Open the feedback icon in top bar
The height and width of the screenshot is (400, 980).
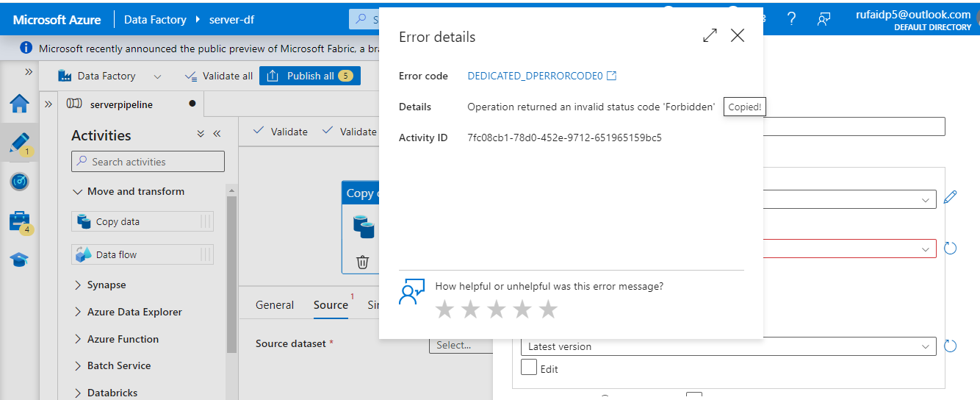[824, 19]
